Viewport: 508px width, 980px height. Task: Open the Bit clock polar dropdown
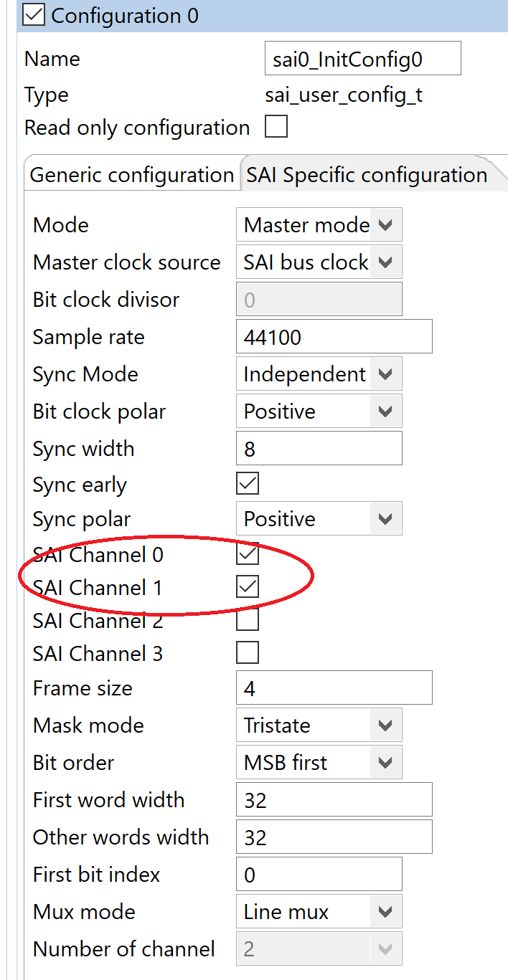pyautogui.click(x=385, y=411)
